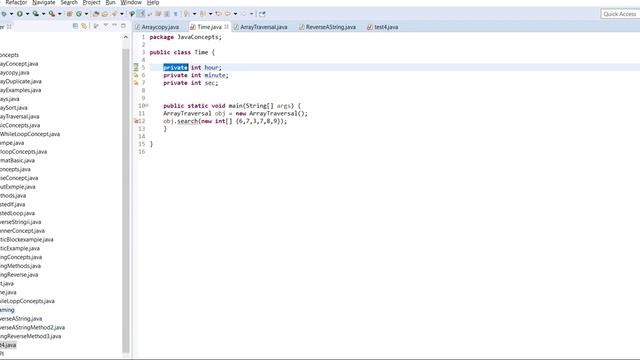Open the External Tools dropdown arrow
This screenshot has width=640, height=360.
tap(60, 14)
